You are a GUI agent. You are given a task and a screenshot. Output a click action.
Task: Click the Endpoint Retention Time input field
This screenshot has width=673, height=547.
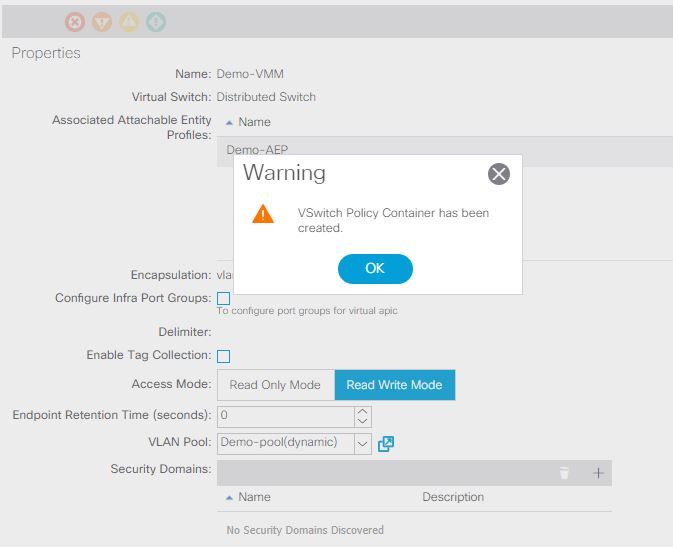click(x=286, y=416)
